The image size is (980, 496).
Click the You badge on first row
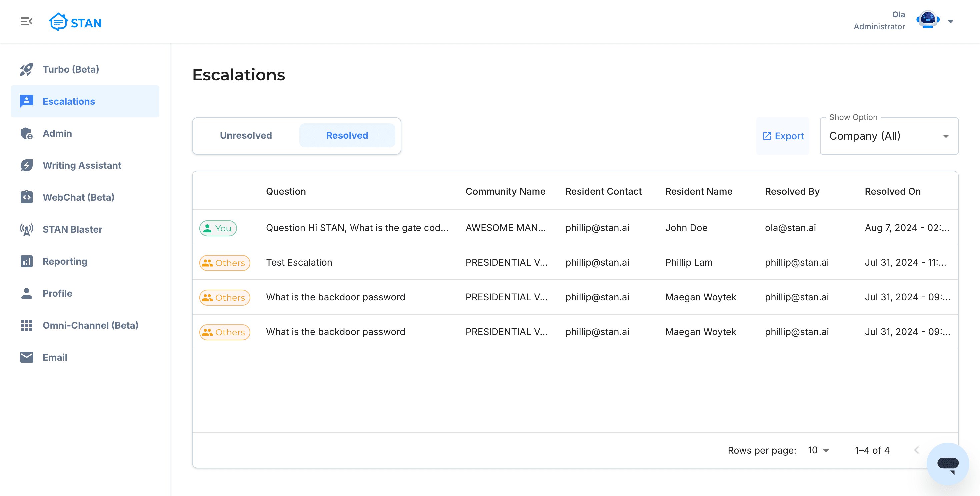218,228
